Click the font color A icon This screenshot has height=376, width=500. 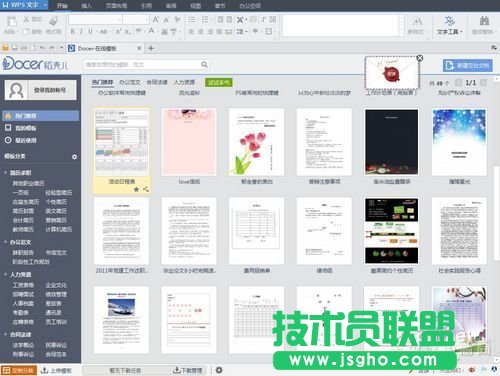tap(152, 31)
